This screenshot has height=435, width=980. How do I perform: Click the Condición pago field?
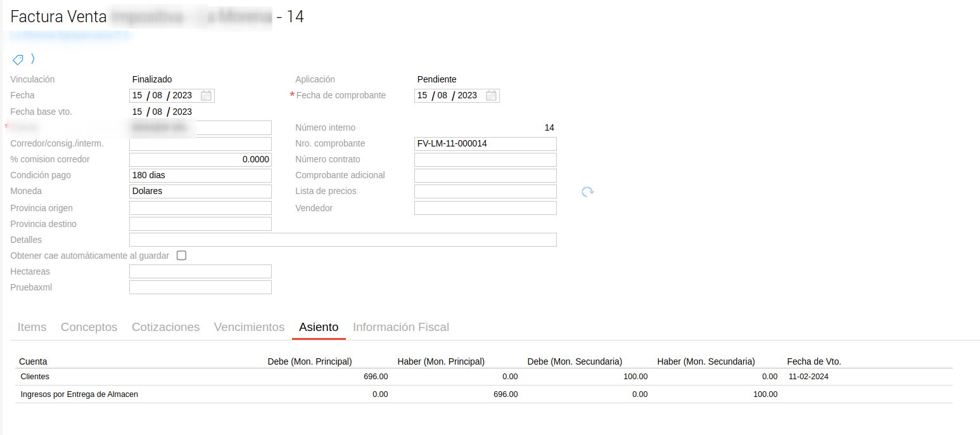coord(200,176)
